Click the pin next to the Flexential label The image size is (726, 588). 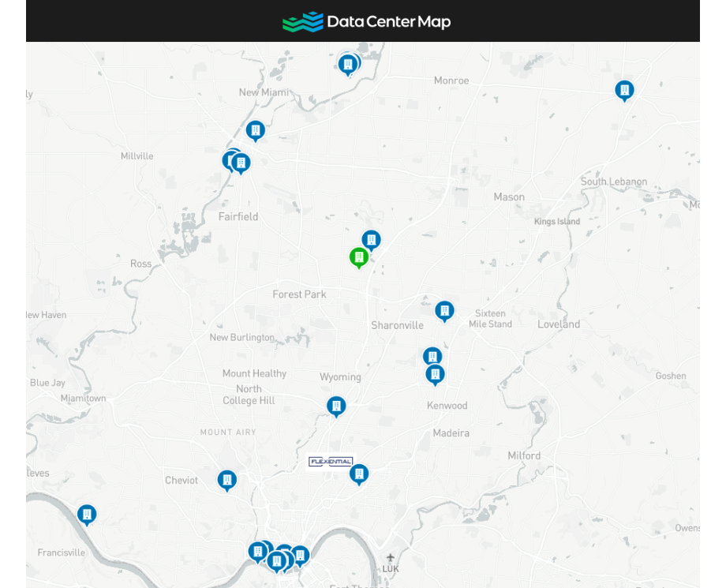point(360,473)
